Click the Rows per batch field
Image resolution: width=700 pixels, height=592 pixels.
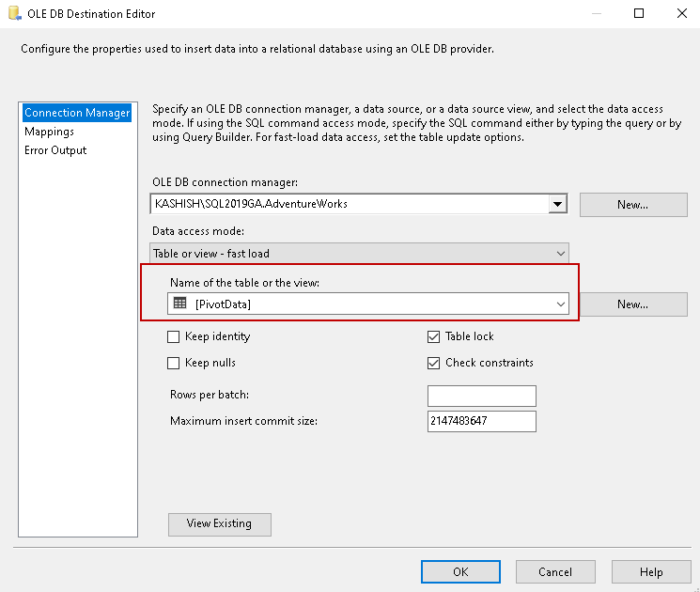click(x=481, y=395)
